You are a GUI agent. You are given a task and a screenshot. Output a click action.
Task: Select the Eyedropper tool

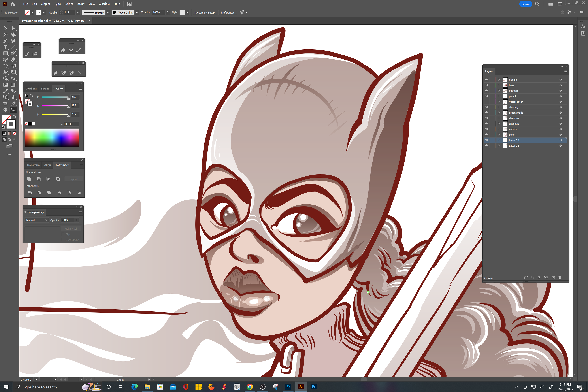click(x=5, y=91)
